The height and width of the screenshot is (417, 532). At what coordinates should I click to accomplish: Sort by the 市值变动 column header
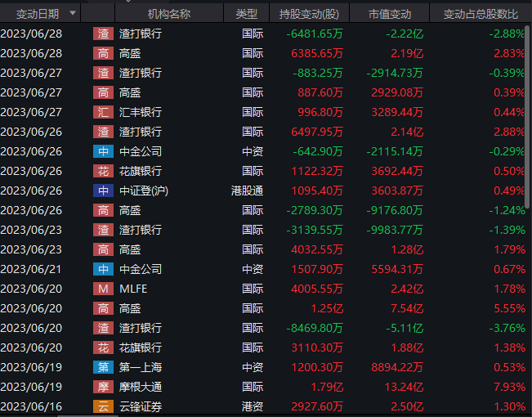tap(390, 14)
